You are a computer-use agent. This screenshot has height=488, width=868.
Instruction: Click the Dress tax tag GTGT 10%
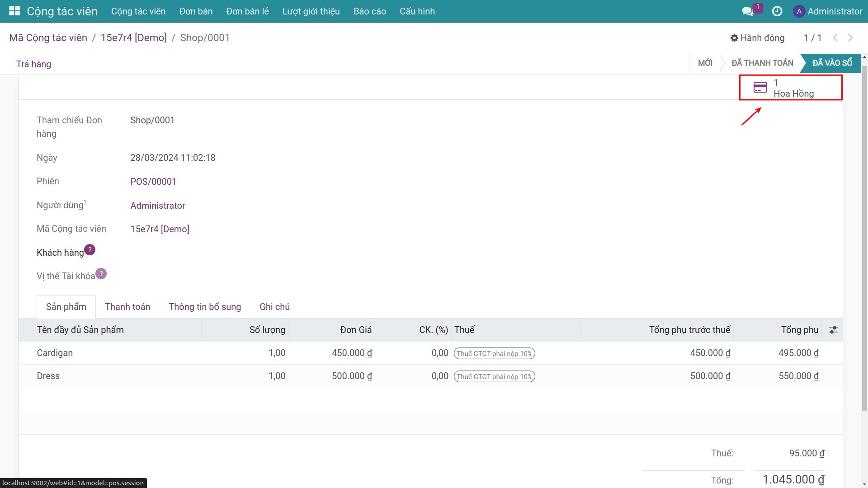point(495,376)
